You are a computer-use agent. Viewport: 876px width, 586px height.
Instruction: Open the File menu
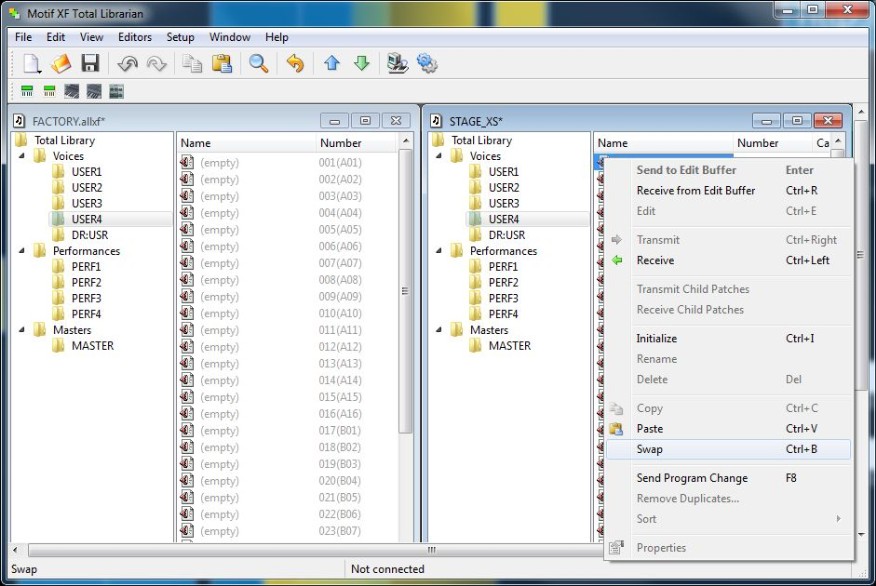pyautogui.click(x=23, y=37)
